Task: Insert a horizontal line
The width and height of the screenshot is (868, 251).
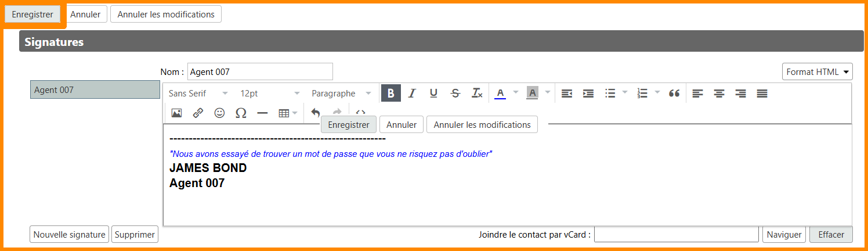Action: [262, 113]
